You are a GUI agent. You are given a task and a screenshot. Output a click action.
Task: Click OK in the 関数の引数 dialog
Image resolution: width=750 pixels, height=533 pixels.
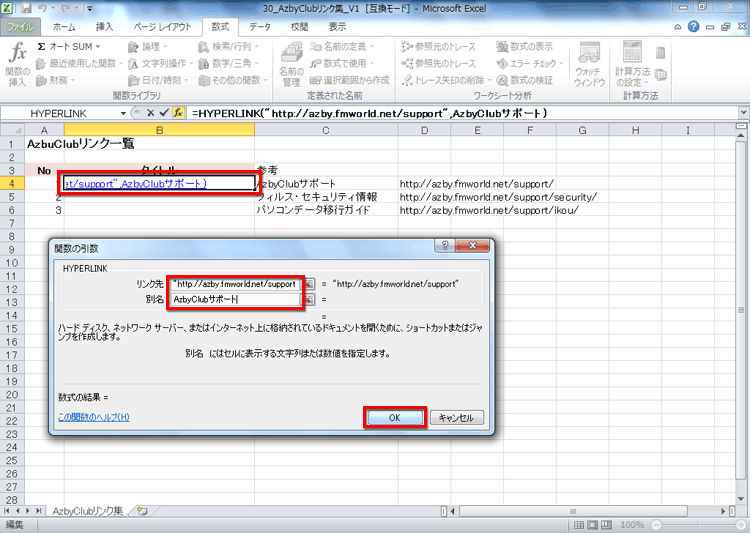pyautogui.click(x=395, y=418)
